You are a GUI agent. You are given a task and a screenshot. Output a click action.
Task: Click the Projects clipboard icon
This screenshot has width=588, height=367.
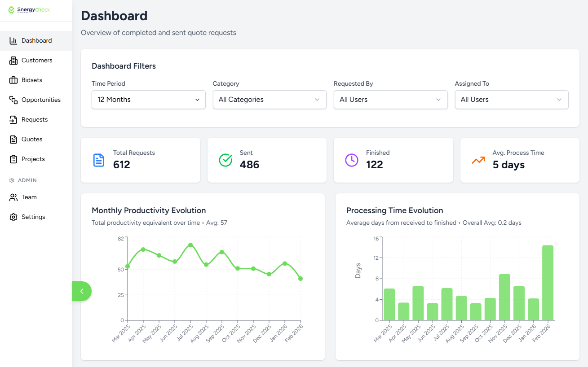[13, 159]
